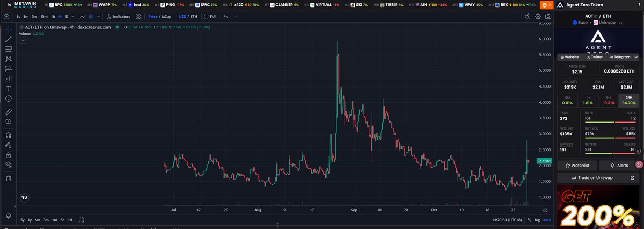The image size is (644, 229).
Task: Select the 1h timeframe
Action: [x=53, y=17]
